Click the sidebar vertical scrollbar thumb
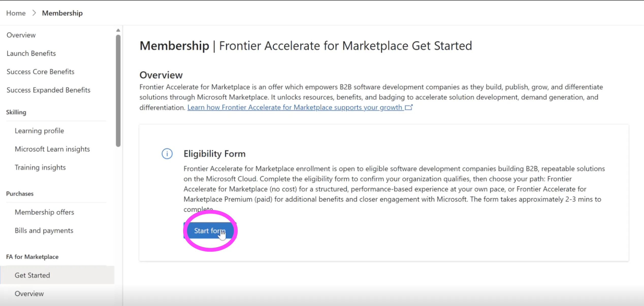The image size is (644, 306). tap(118, 91)
